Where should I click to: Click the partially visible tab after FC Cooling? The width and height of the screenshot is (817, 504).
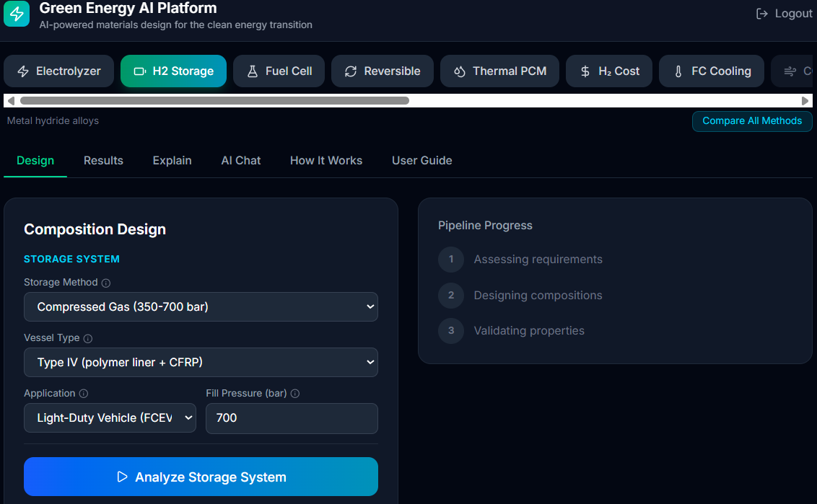792,71
